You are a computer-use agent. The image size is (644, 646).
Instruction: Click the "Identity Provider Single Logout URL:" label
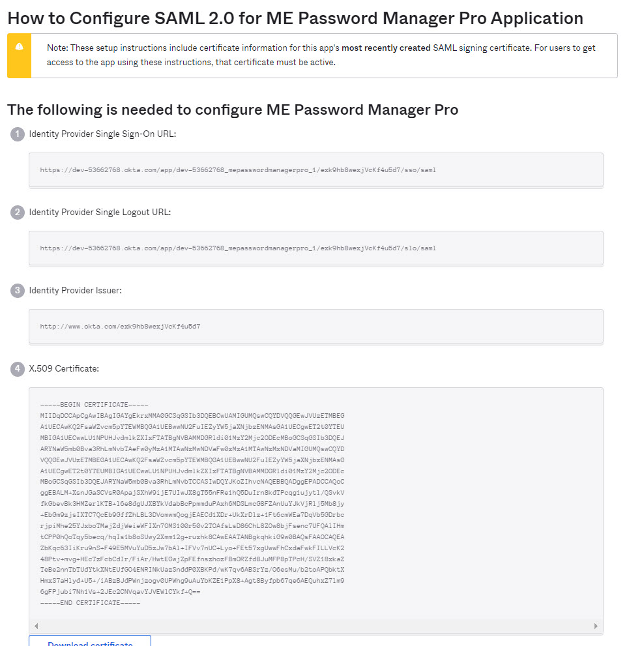[100, 213]
